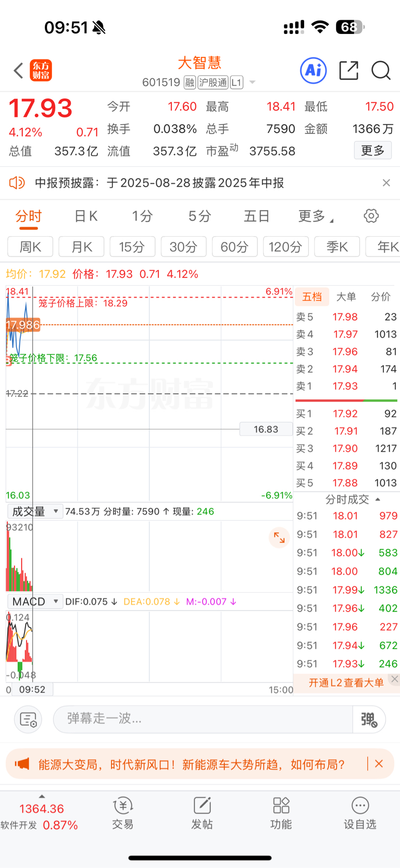Tap the 09:52 time marker label
The image size is (400, 868).
(x=32, y=689)
